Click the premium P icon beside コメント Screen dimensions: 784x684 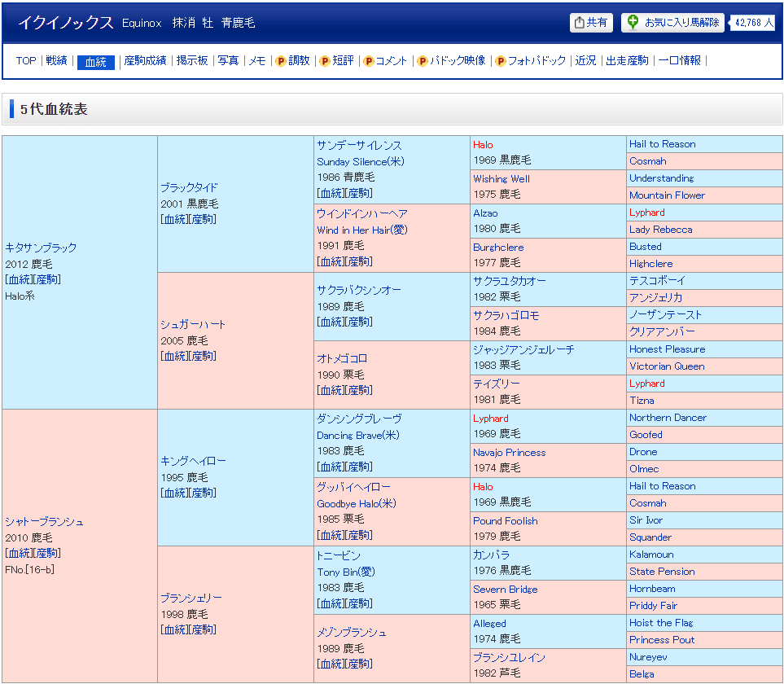click(x=369, y=61)
